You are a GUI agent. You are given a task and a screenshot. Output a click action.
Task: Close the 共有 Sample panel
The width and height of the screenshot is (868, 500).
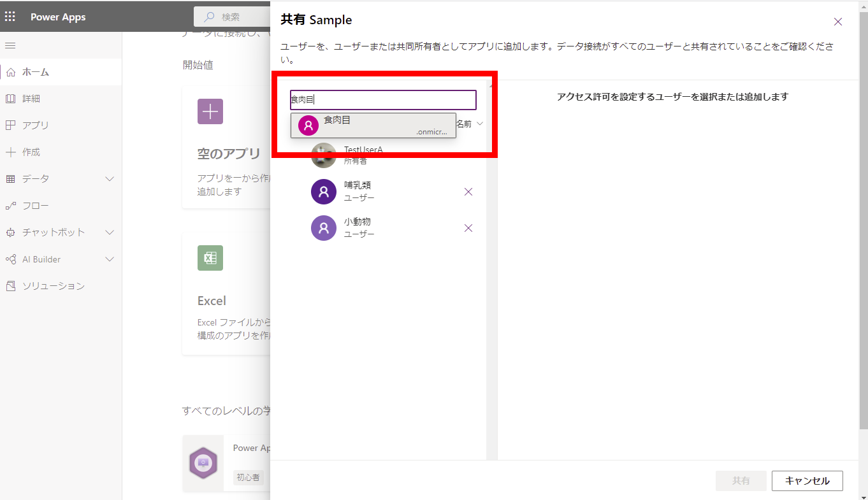coord(838,22)
